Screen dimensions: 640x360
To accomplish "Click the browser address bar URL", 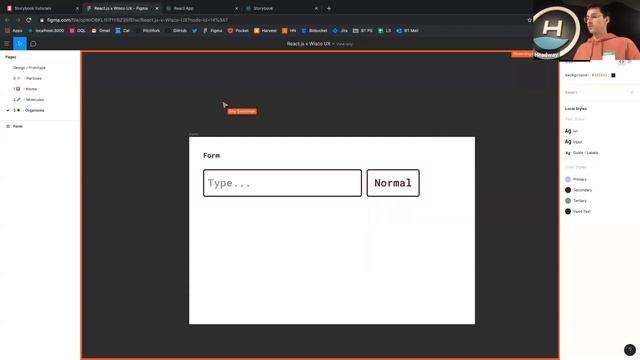I will pyautogui.click(x=137, y=20).
